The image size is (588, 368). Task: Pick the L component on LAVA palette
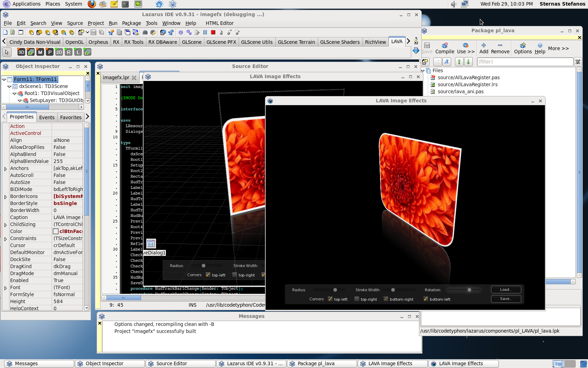78,52
